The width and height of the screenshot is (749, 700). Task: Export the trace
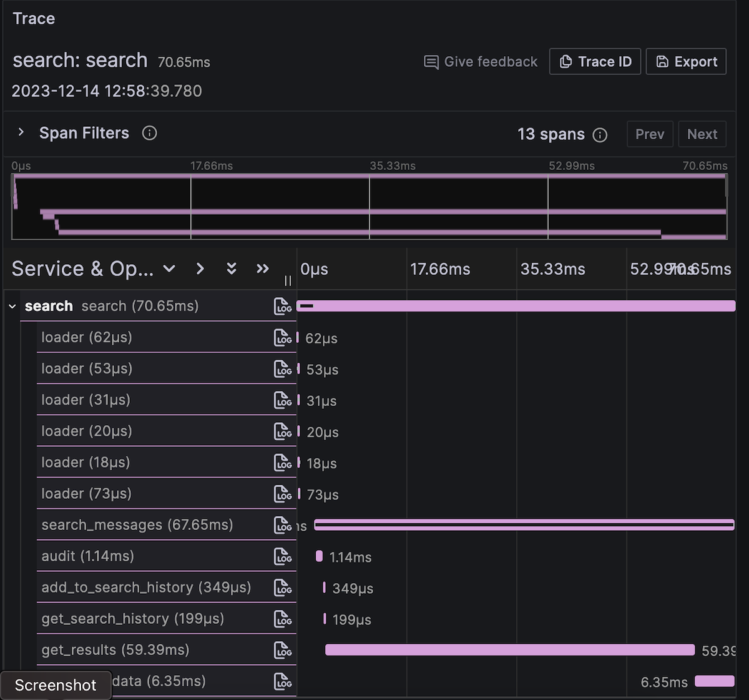pyautogui.click(x=686, y=62)
